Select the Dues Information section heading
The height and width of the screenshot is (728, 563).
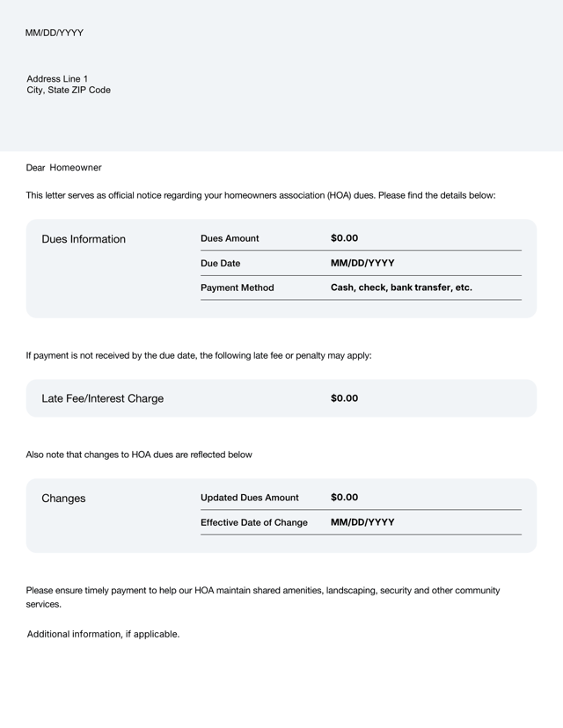(x=84, y=239)
